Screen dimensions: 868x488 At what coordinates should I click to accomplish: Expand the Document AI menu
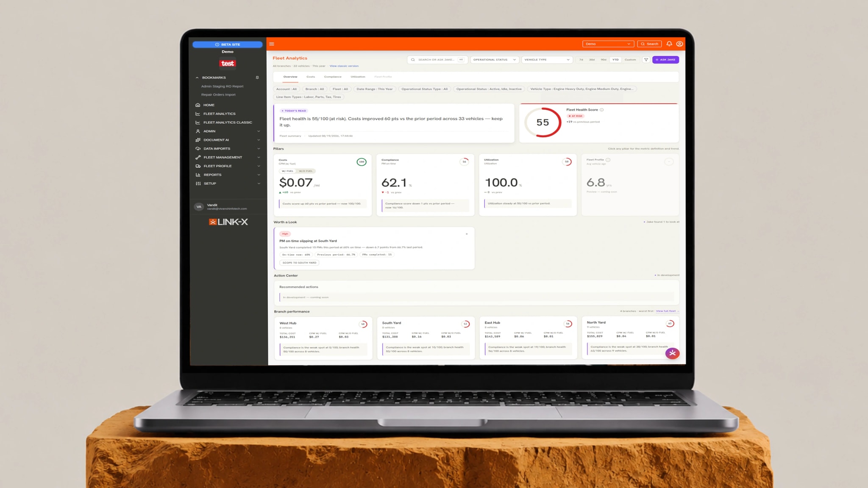tap(228, 140)
